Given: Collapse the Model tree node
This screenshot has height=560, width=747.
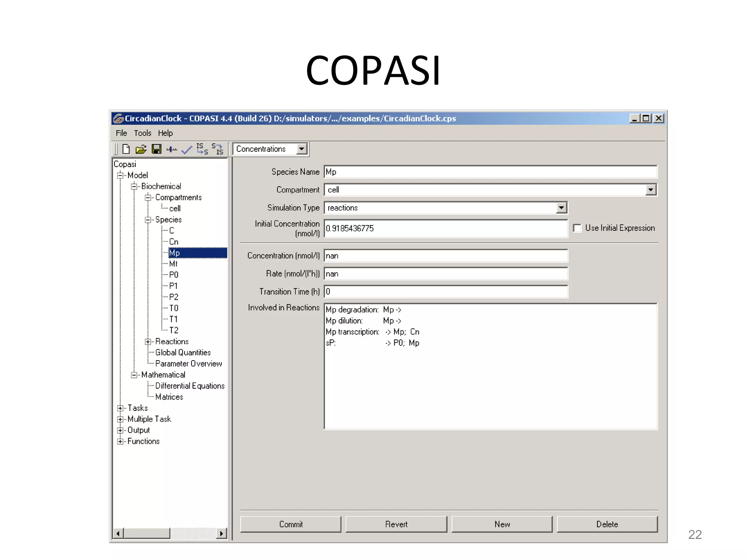Looking at the screenshot, I should [x=120, y=175].
